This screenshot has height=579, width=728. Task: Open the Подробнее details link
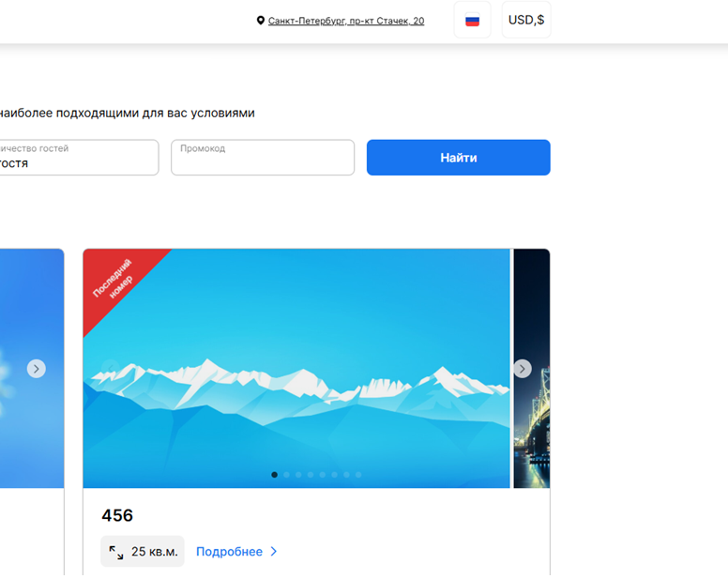[x=229, y=552]
